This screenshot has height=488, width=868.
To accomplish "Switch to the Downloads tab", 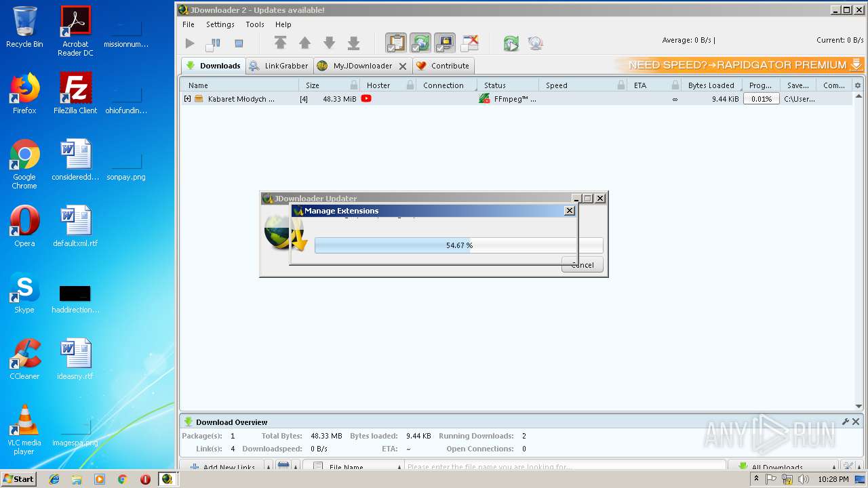I will [213, 66].
